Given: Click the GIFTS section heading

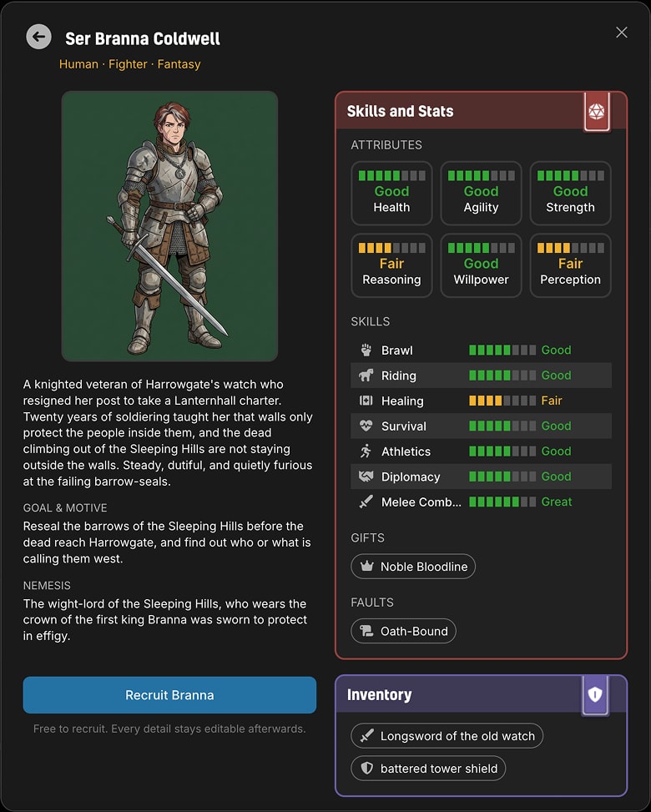Looking at the screenshot, I should pos(368,538).
